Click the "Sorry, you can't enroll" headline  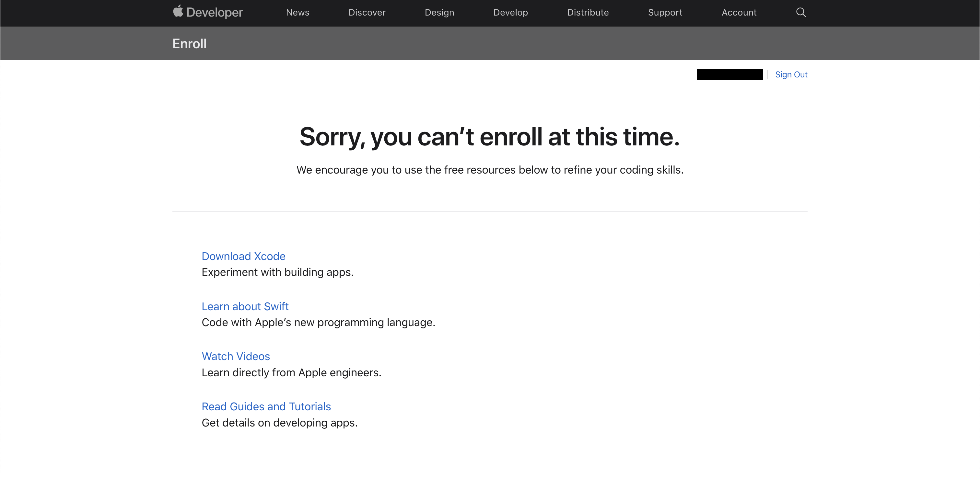[489, 137]
